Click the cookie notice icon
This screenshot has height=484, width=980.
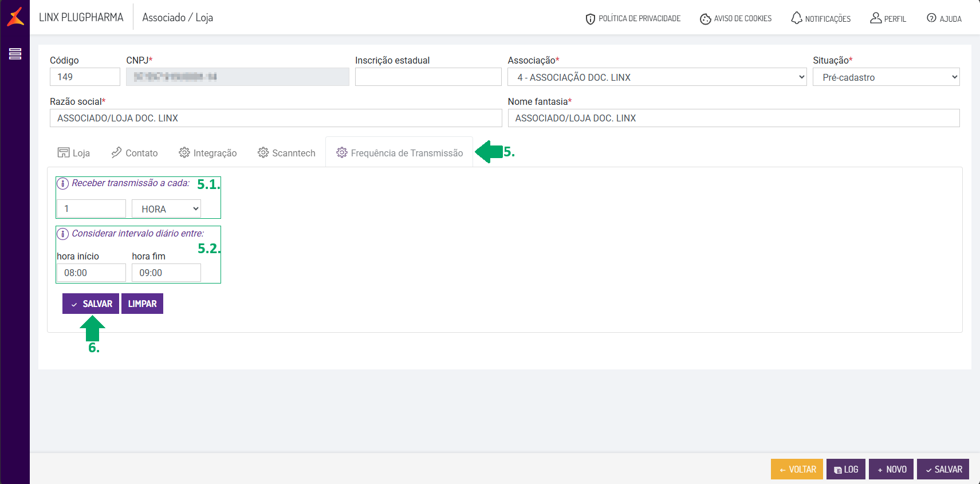[705, 19]
